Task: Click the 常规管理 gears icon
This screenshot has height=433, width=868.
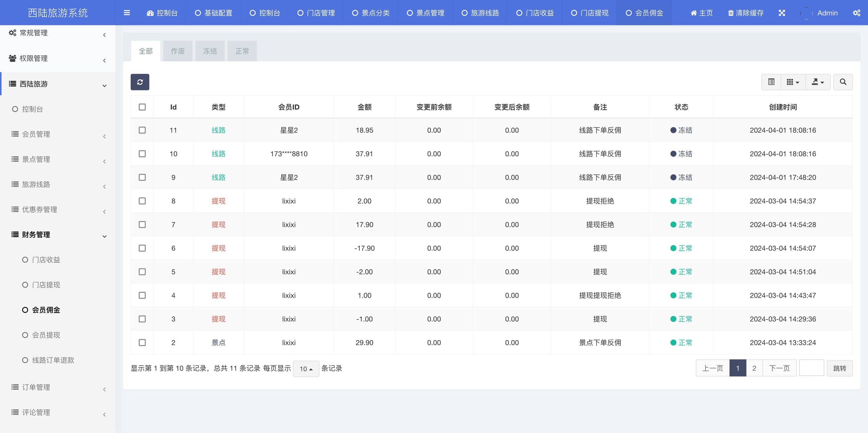Action: tap(12, 33)
